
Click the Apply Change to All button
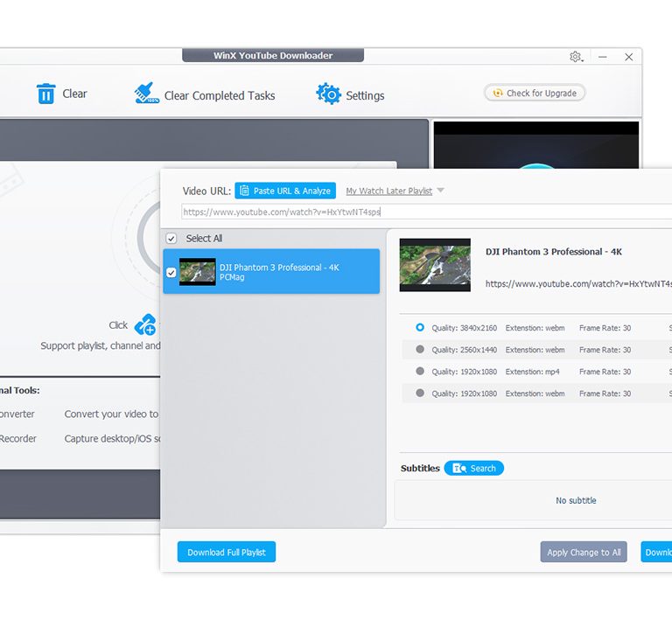point(584,552)
